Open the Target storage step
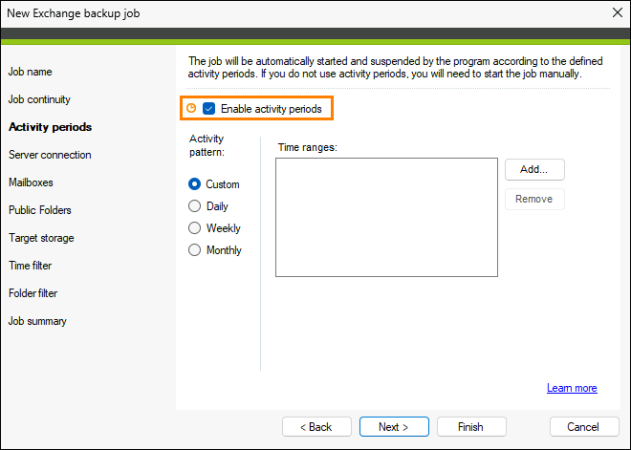Viewport: 631px width, 450px height. tap(41, 238)
